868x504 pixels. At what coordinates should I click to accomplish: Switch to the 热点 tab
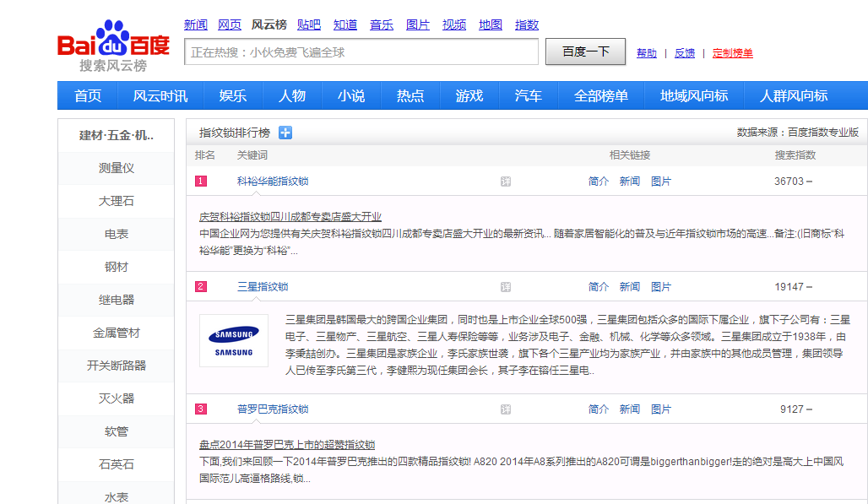[x=410, y=95]
